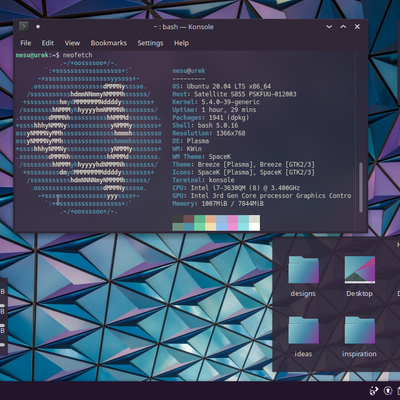Minimize the Konsole window
This screenshot has height=400, width=400.
point(329,27)
